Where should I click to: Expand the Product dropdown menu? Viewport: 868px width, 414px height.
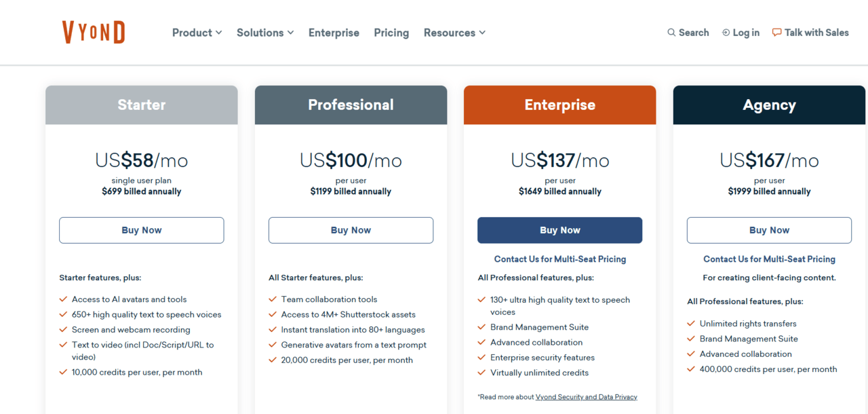coord(197,33)
